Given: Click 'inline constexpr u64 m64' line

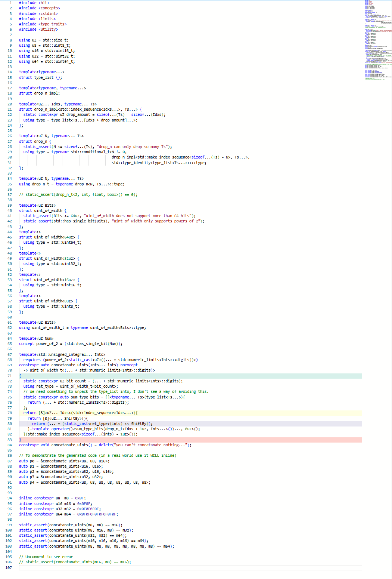Looking at the screenshot, I should click(x=68, y=514).
